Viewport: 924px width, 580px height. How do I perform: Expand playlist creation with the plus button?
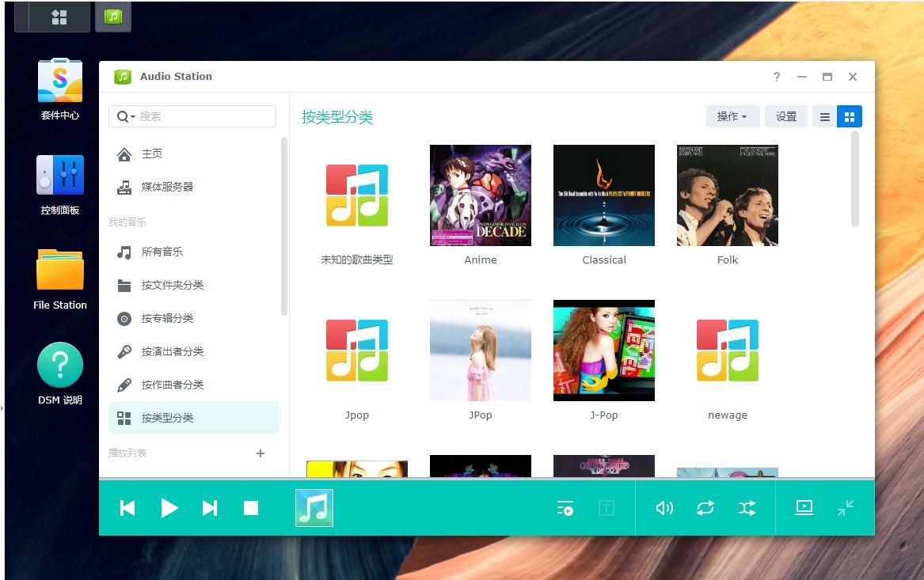coord(260,453)
